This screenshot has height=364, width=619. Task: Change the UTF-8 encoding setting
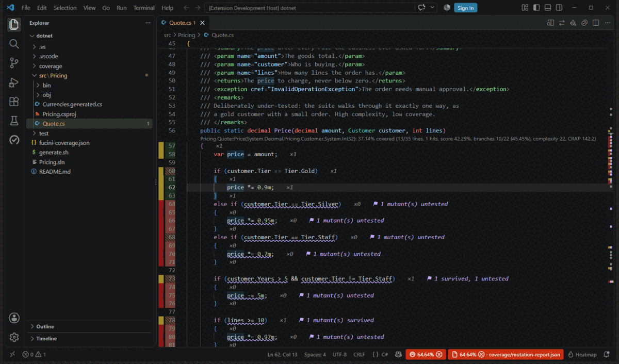pyautogui.click(x=340, y=355)
